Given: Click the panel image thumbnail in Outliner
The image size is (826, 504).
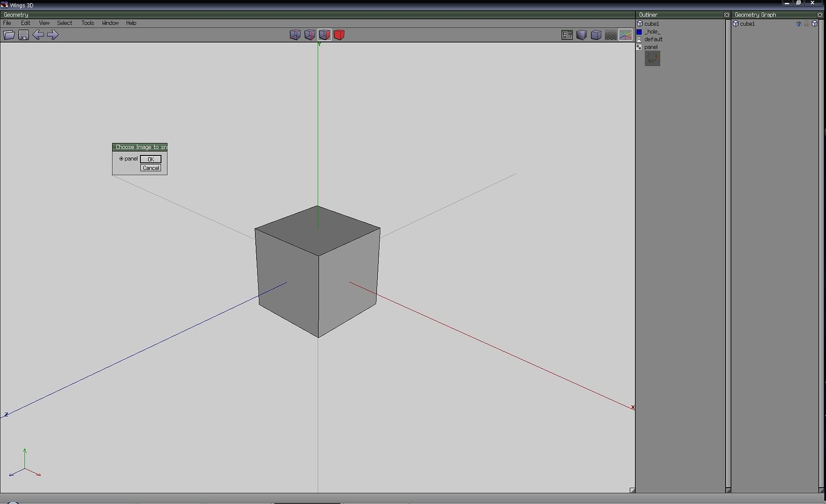Looking at the screenshot, I should (x=652, y=58).
